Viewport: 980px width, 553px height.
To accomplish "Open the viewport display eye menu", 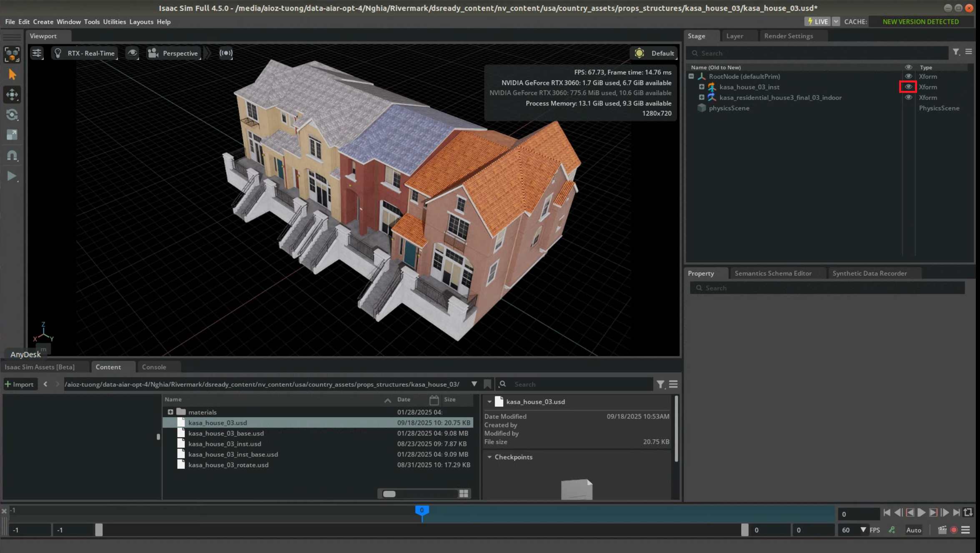I will point(132,53).
